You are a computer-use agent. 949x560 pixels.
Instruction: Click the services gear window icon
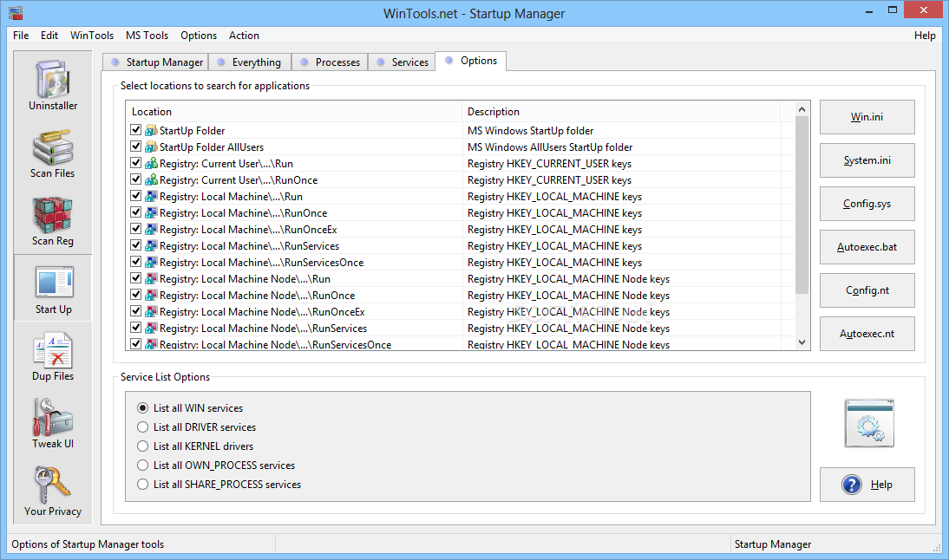tap(869, 423)
